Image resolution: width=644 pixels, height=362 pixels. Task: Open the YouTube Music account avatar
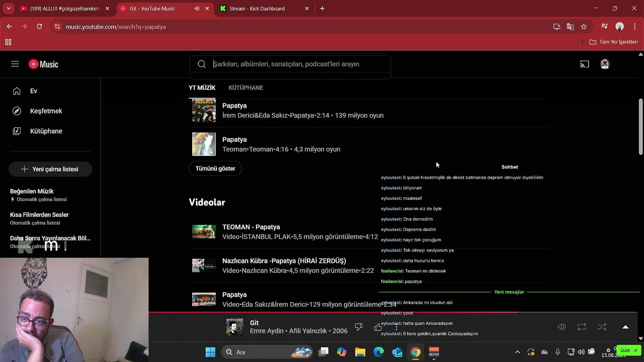[605, 64]
